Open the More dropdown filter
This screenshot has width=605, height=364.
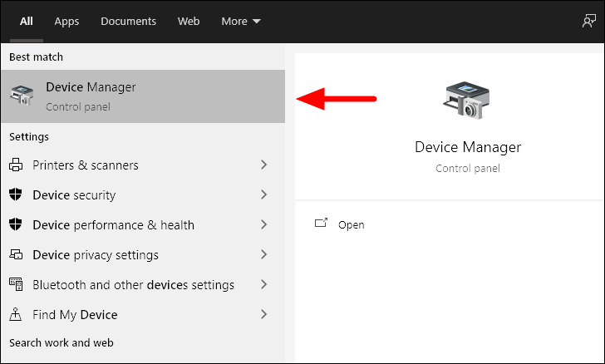click(x=240, y=22)
